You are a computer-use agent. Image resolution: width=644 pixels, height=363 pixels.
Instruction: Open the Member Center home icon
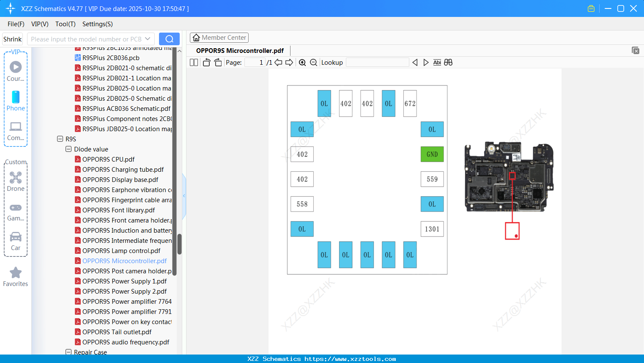pyautogui.click(x=196, y=38)
